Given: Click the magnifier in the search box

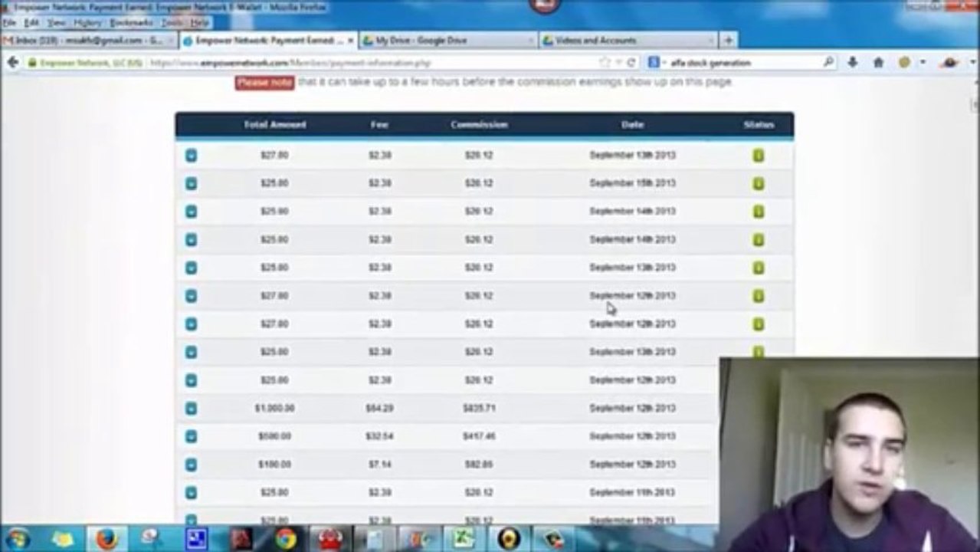Looking at the screenshot, I should click(828, 63).
